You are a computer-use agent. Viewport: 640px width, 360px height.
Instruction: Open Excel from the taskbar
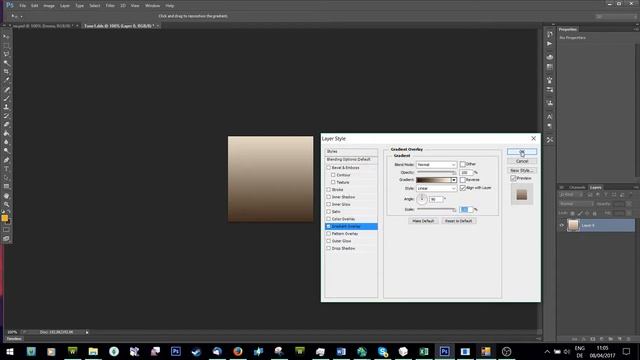tap(424, 351)
